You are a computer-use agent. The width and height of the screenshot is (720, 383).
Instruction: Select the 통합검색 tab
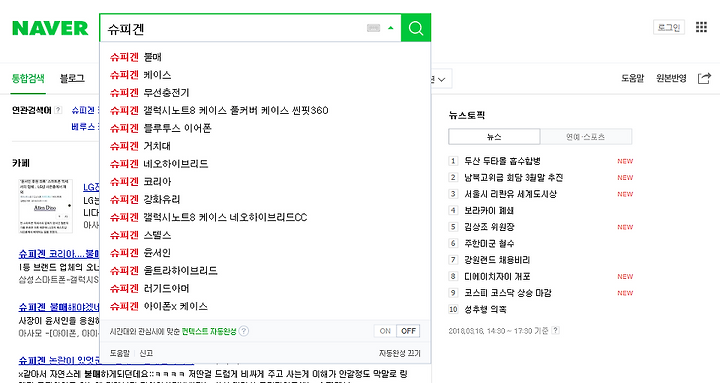[28, 79]
